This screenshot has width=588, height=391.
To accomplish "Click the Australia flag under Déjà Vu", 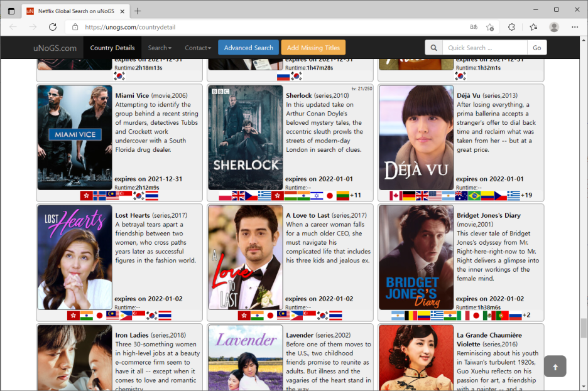I will coord(461,196).
